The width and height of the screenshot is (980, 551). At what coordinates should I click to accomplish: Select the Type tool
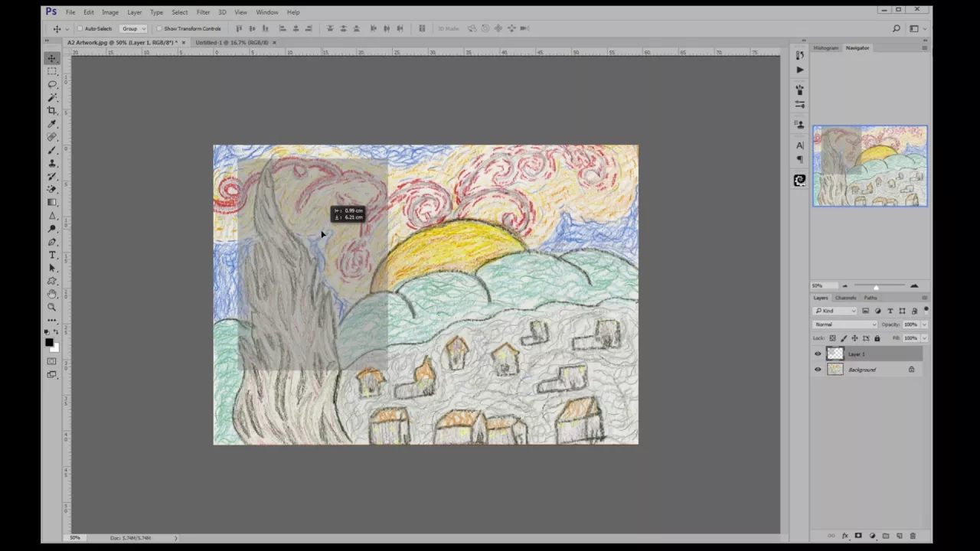[x=52, y=255]
